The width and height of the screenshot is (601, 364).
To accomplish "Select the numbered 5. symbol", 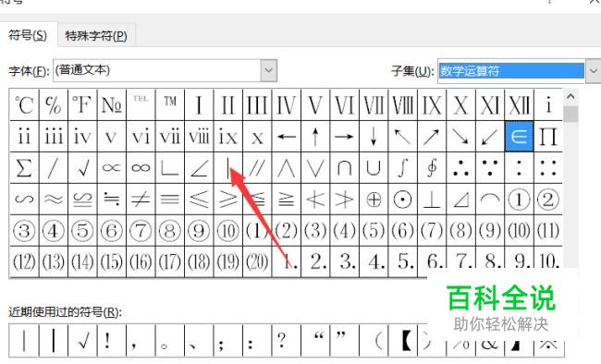I will click(x=402, y=261).
